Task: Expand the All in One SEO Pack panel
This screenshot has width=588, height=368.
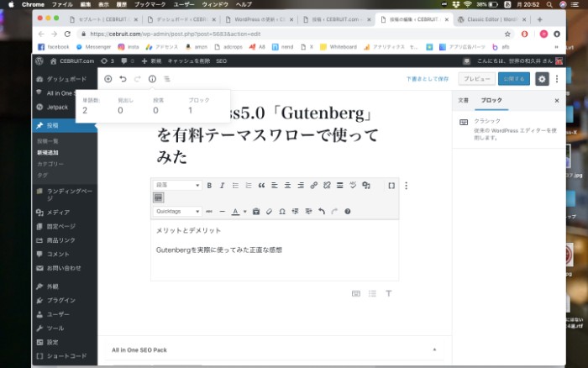Action: [434, 349]
